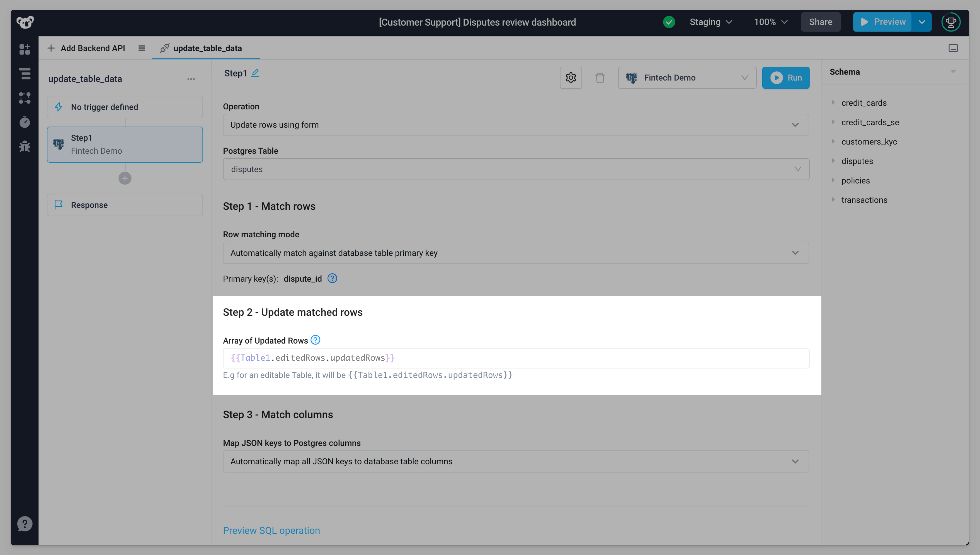The width and height of the screenshot is (980, 555).
Task: Open step settings gear icon
Action: coord(570,78)
